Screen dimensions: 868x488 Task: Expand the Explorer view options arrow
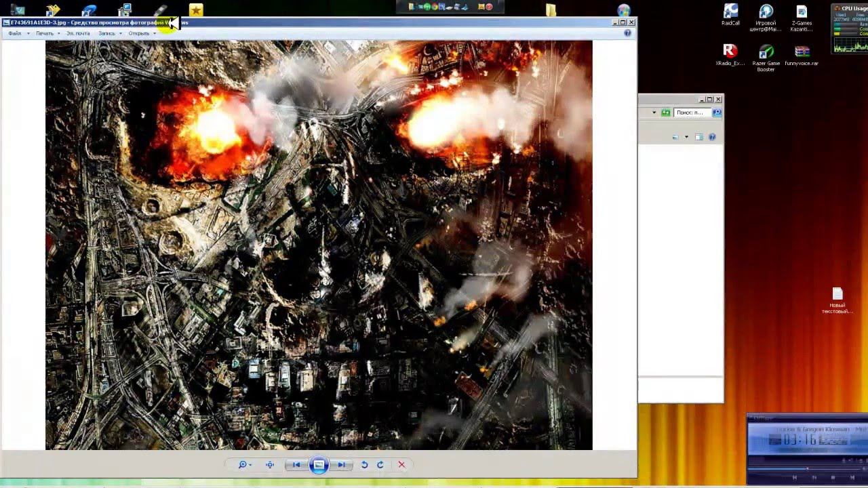686,137
